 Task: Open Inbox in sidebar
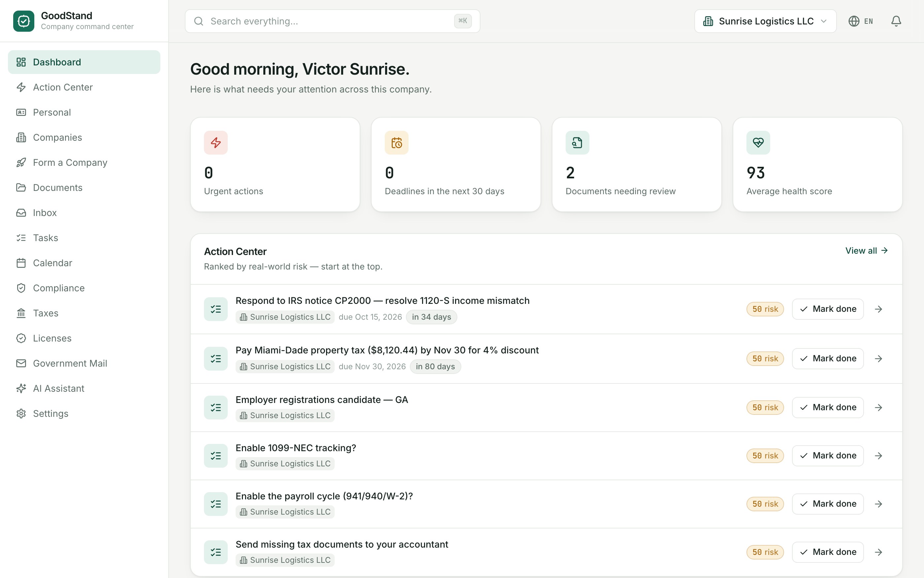(x=84, y=213)
